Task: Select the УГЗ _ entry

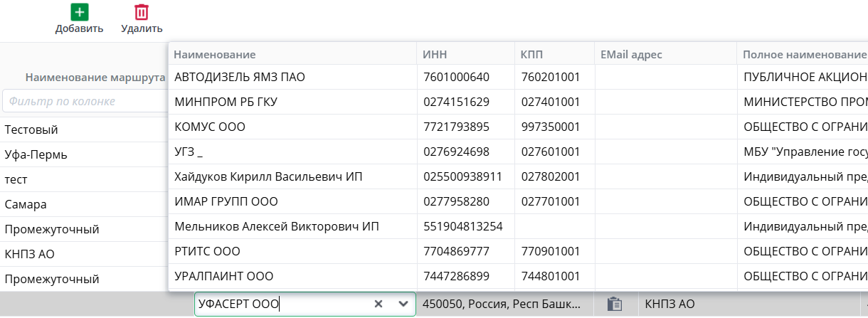Action: (x=189, y=152)
